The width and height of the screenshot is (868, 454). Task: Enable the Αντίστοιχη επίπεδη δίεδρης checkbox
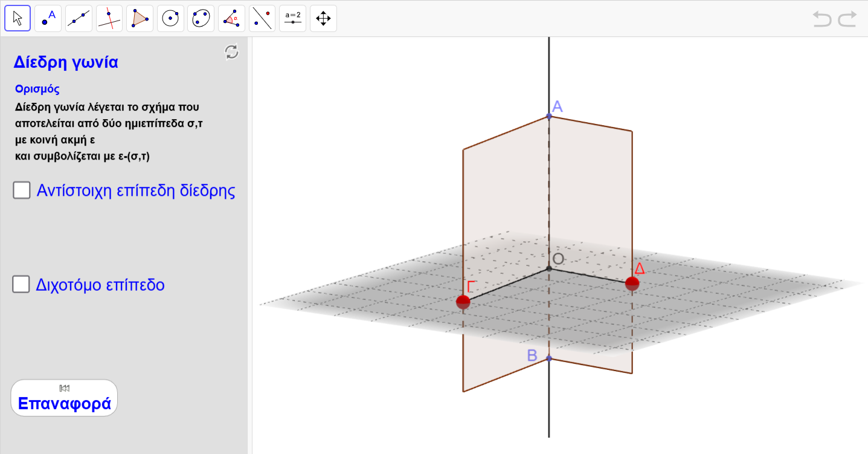(x=22, y=190)
